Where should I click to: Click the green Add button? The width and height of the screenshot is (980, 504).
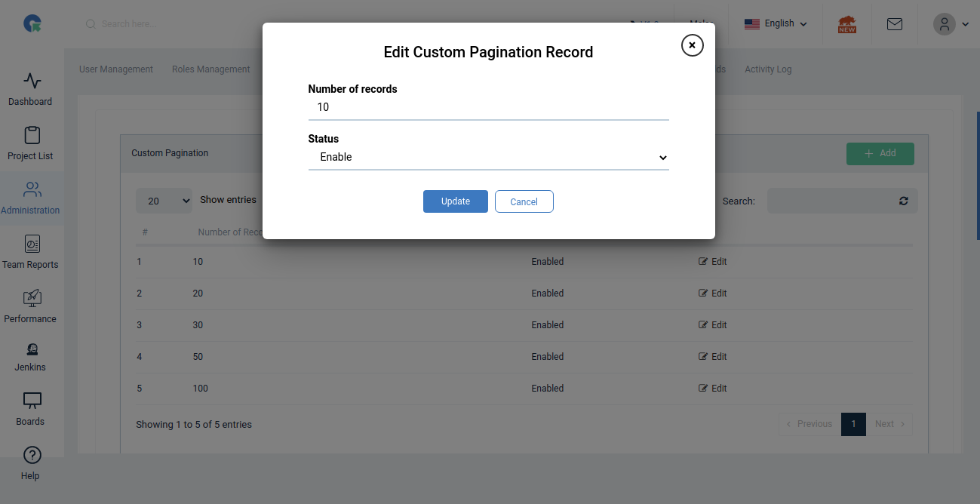pyautogui.click(x=880, y=153)
